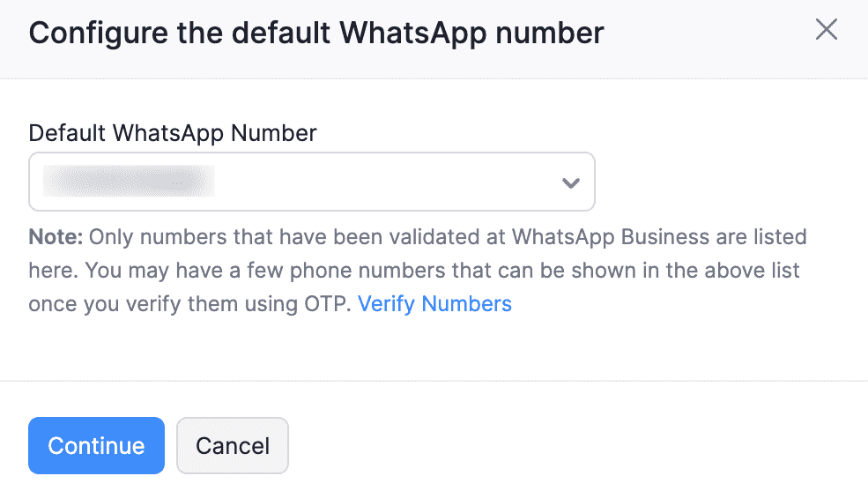Dismiss the dialog using the header cross
Viewport: 868px width, 491px height.
click(x=826, y=30)
